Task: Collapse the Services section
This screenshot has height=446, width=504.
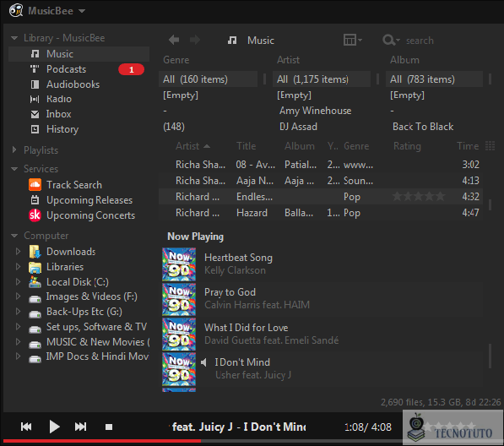Action: click(x=14, y=169)
